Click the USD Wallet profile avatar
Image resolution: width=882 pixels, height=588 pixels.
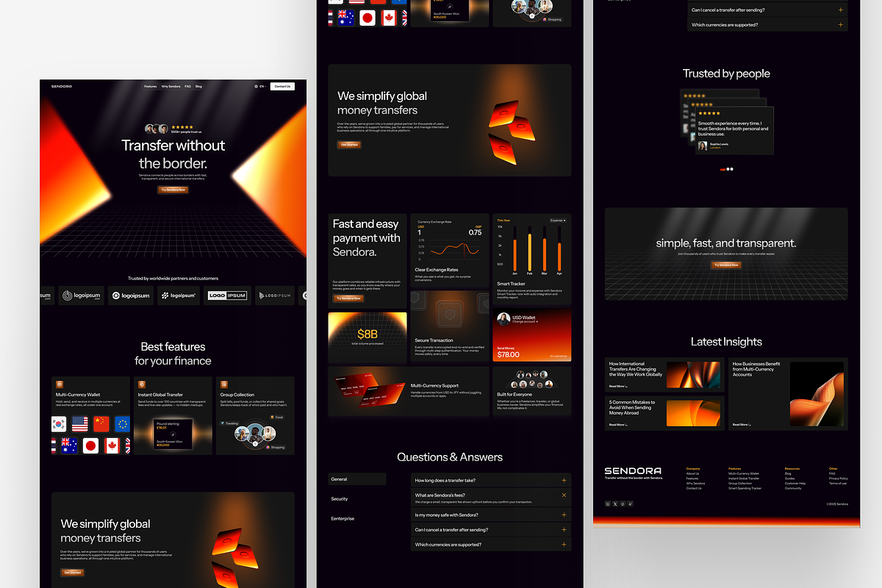(503, 319)
